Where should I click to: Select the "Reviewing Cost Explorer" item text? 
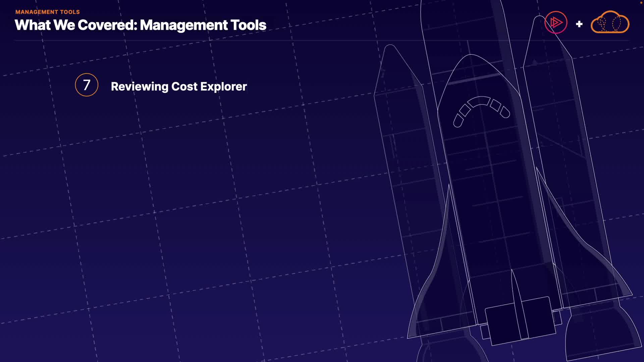coord(179,86)
